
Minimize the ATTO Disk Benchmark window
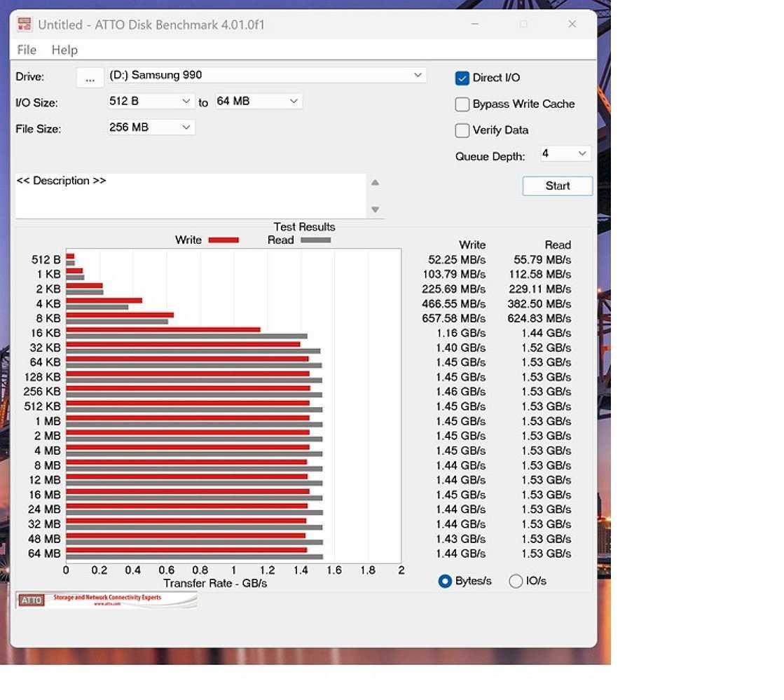click(x=475, y=24)
